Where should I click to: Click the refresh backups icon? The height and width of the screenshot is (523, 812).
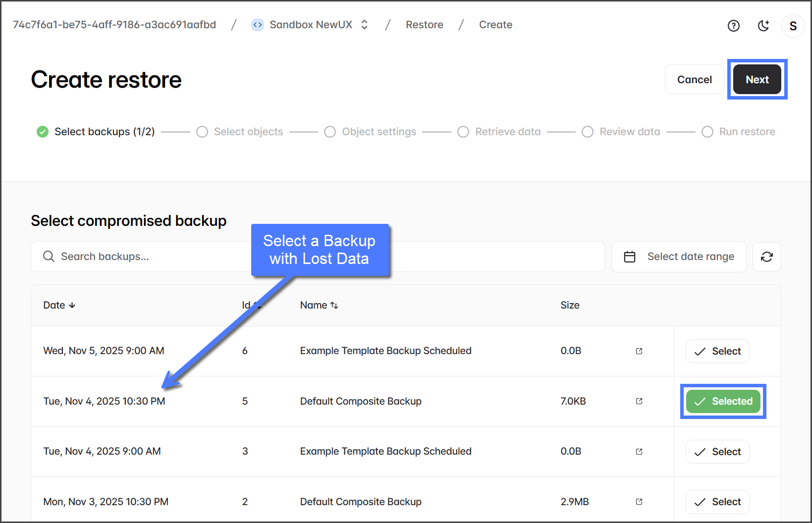click(766, 257)
